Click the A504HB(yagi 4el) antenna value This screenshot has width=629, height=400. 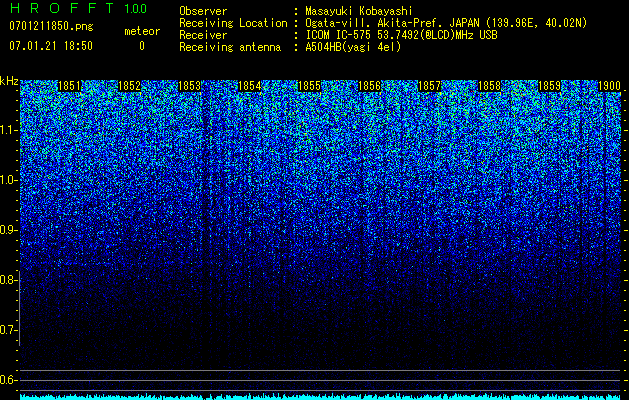pos(353,47)
